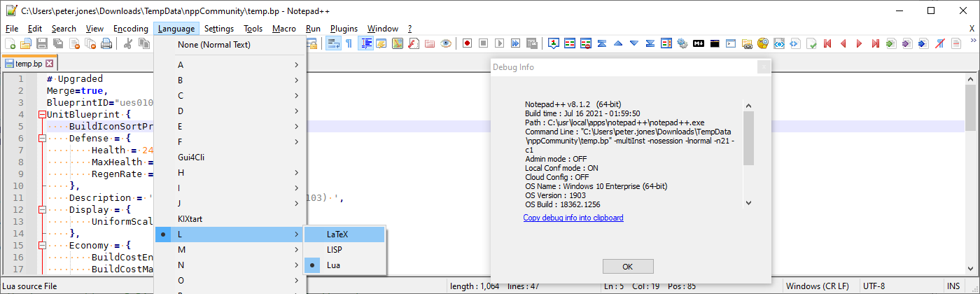Expand the D language submenu
The image size is (980, 294).
point(230,111)
